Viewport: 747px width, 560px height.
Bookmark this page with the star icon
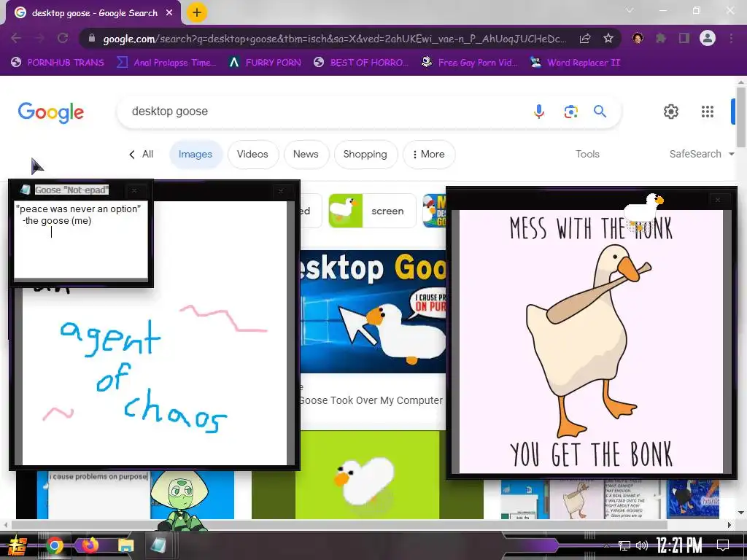click(x=608, y=38)
